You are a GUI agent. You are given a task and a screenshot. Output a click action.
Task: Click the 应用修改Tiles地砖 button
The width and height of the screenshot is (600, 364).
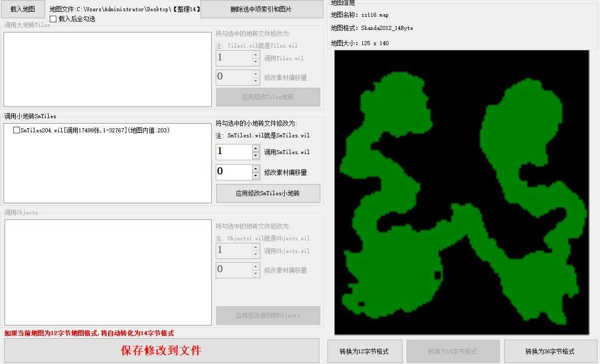(x=268, y=97)
